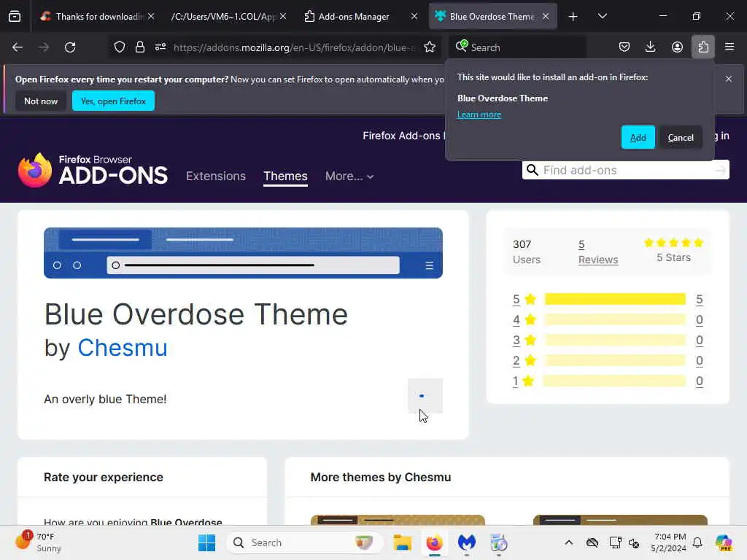Click the Extensions puzzle icon
Screen dimensions: 747x560
coord(703,47)
